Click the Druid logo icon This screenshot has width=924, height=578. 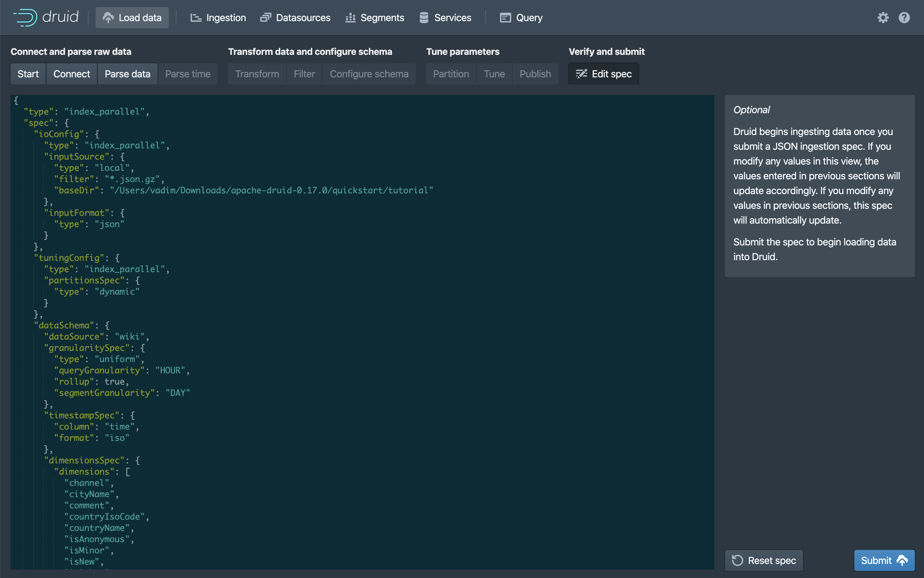point(26,18)
